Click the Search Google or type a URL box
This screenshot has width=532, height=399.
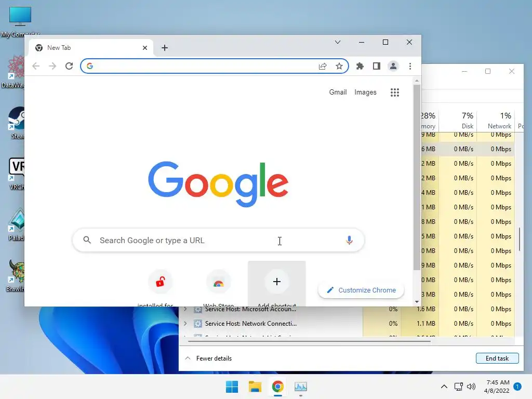point(219,240)
